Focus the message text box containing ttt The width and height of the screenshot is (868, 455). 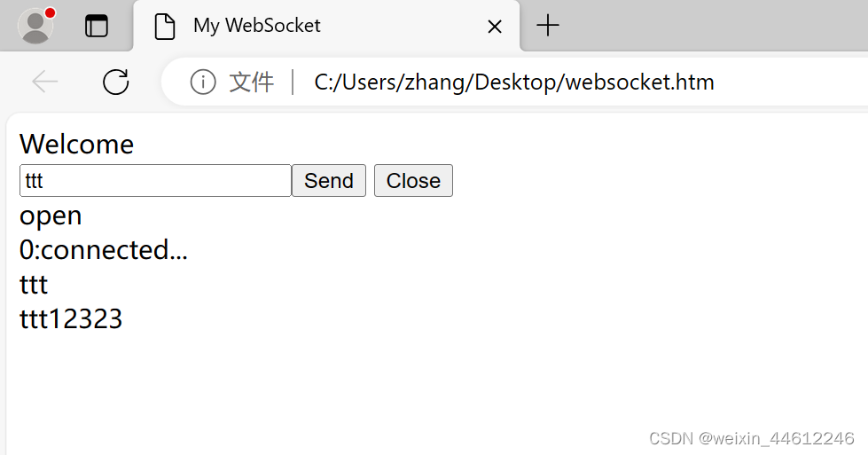tap(155, 180)
